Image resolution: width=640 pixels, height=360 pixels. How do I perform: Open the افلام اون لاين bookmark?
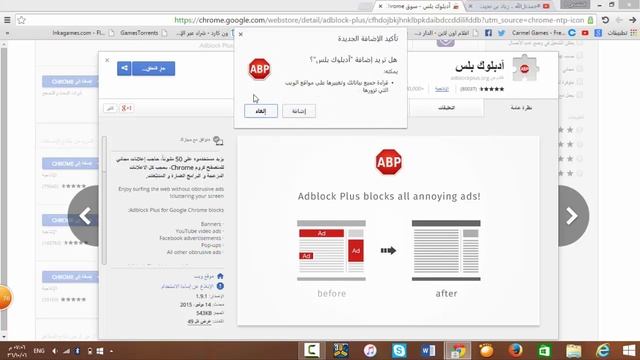point(446,33)
